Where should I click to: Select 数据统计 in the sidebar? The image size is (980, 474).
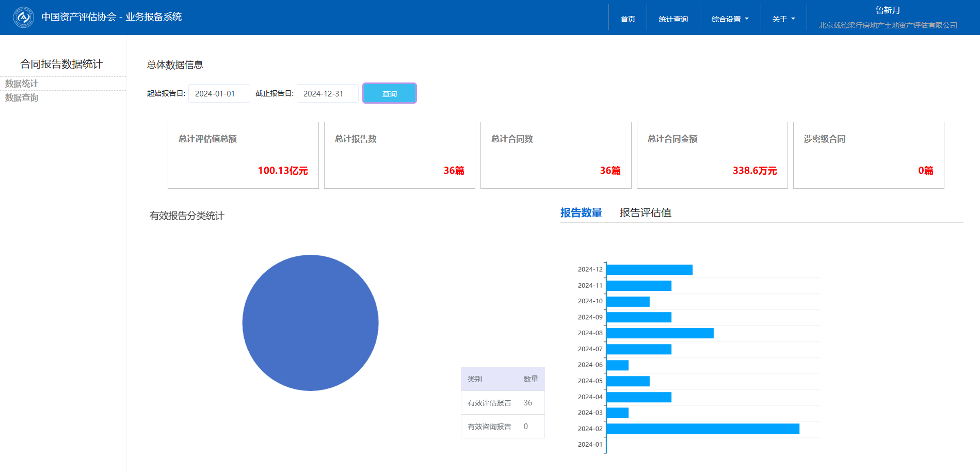(x=22, y=84)
